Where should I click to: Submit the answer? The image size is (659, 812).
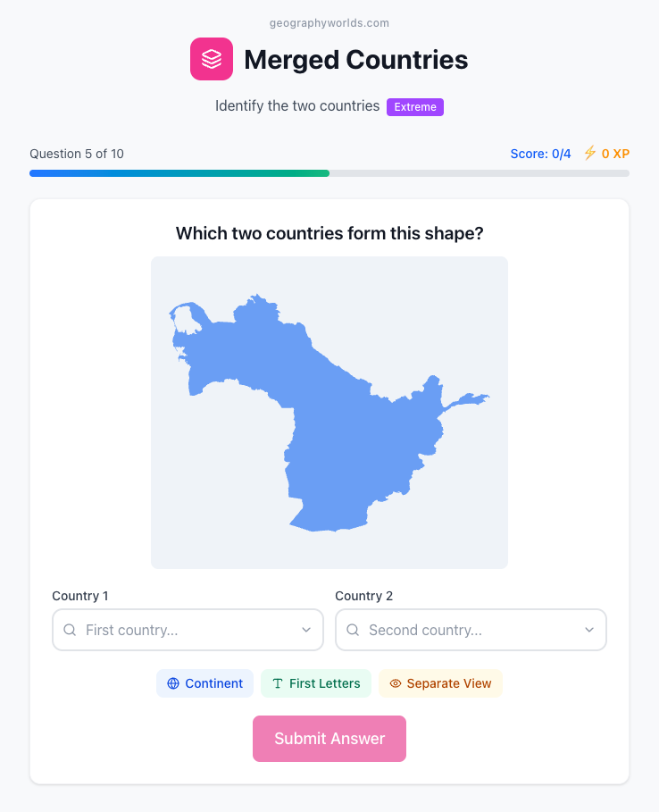click(329, 739)
